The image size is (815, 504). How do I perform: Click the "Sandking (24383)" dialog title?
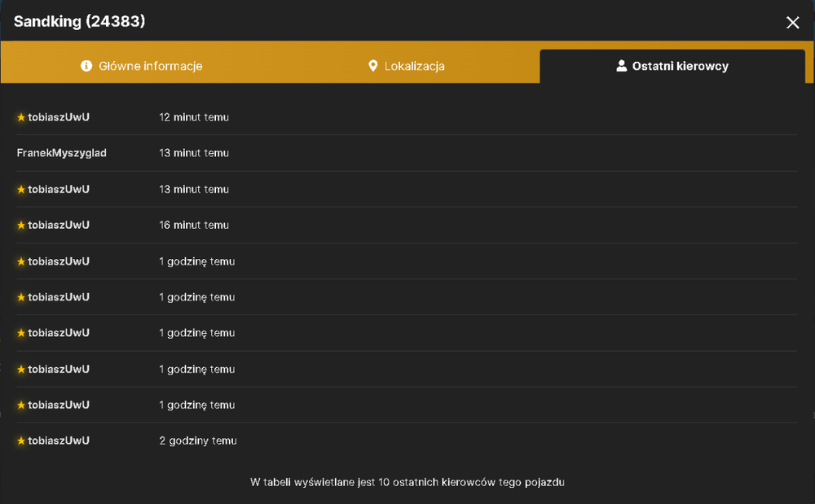[x=80, y=21]
